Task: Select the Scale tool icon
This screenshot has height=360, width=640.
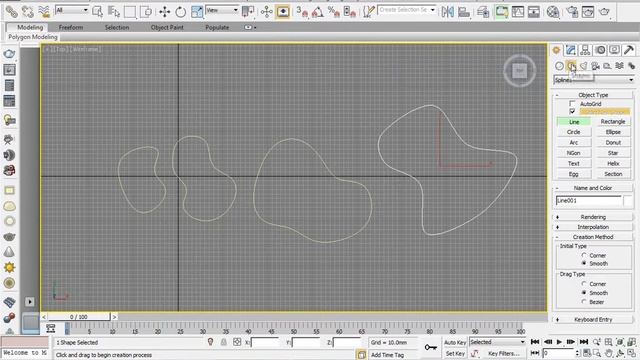Action: 197,12
